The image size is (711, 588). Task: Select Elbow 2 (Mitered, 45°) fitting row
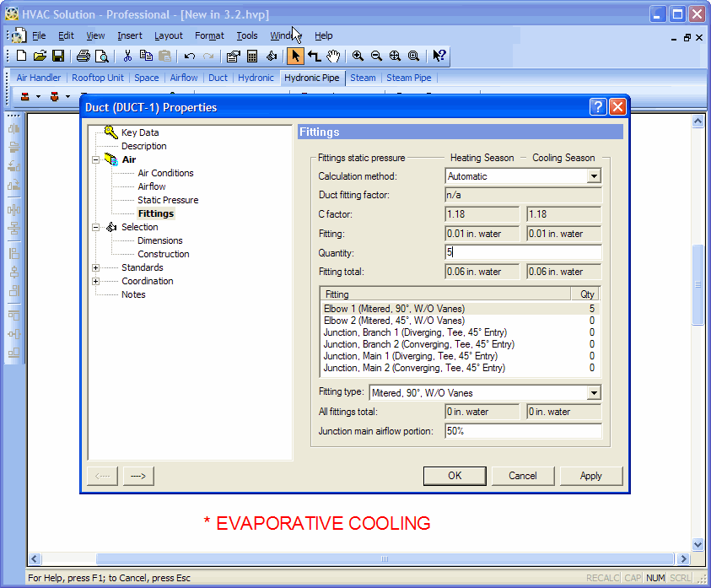click(460, 321)
